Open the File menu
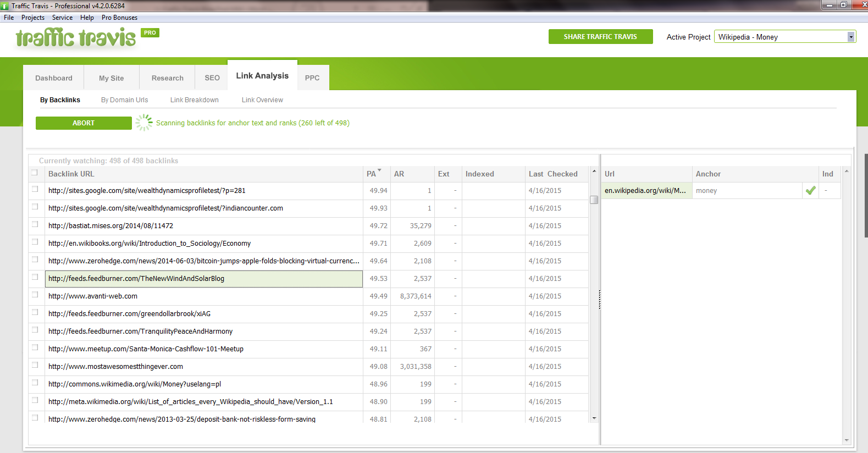Viewport: 868px width, 453px height. click(x=9, y=18)
